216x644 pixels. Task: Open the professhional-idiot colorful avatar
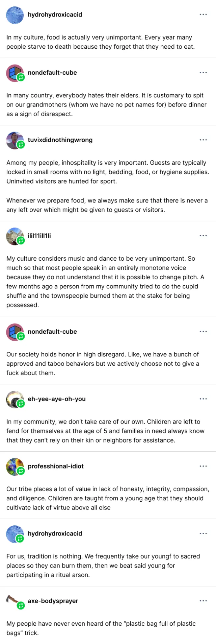click(x=14, y=466)
